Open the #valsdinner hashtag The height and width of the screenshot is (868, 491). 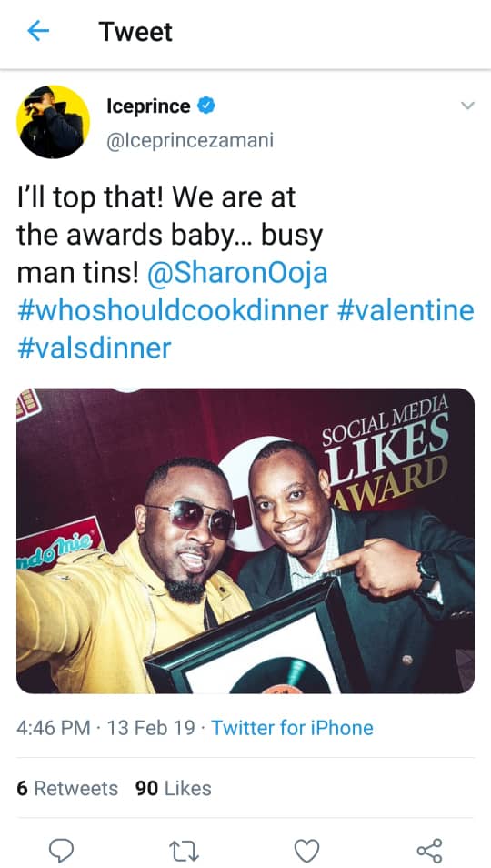click(94, 348)
